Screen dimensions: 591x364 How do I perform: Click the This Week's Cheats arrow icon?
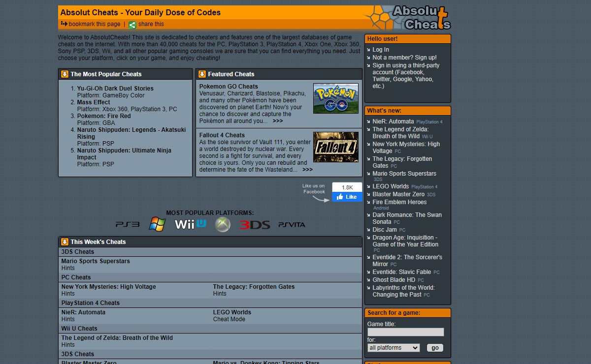65,242
